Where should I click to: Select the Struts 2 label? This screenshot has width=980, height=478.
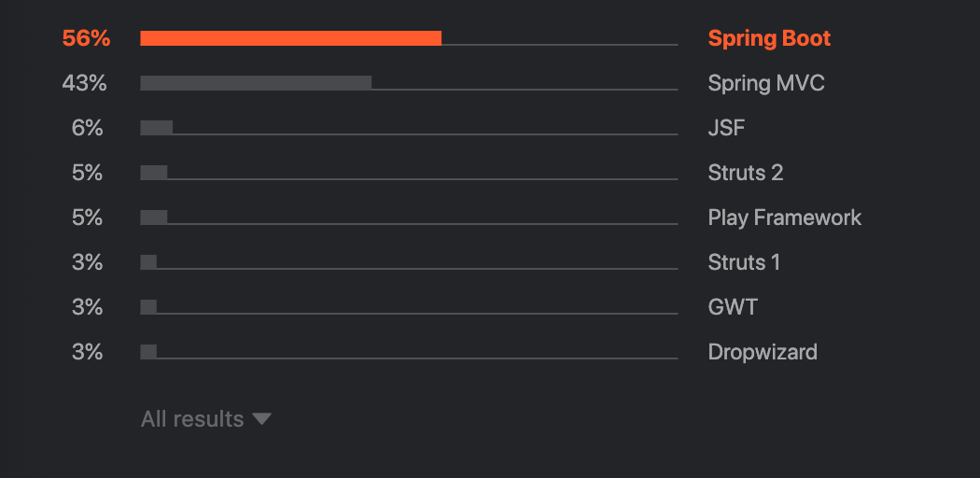[x=746, y=173]
